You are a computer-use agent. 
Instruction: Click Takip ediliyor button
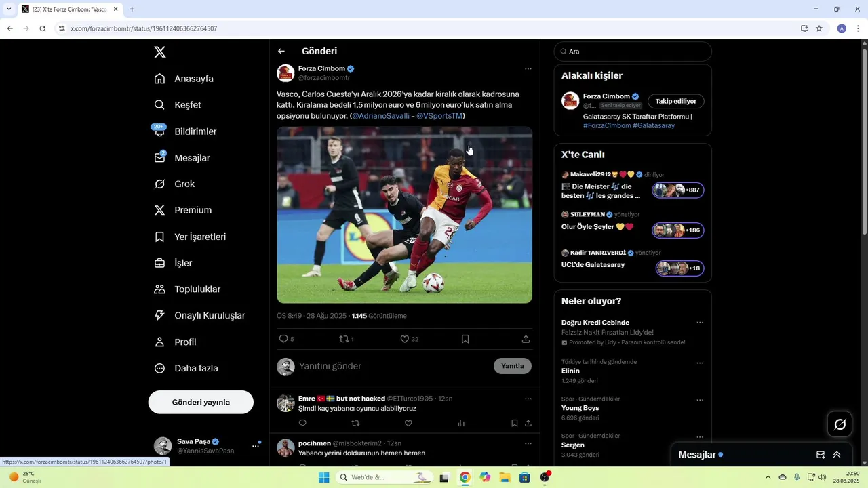[676, 101]
